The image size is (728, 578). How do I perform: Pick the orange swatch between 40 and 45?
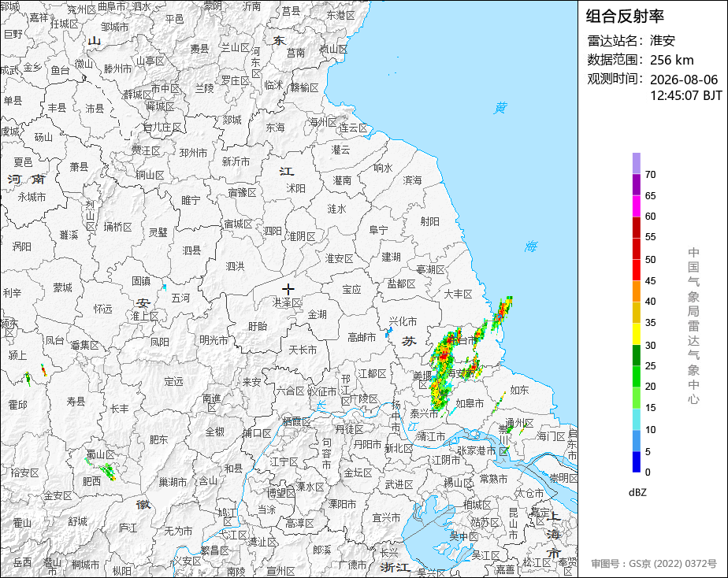tap(636, 291)
